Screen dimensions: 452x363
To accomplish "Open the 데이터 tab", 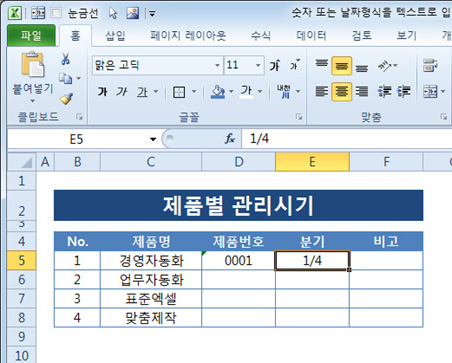I will pos(311,36).
